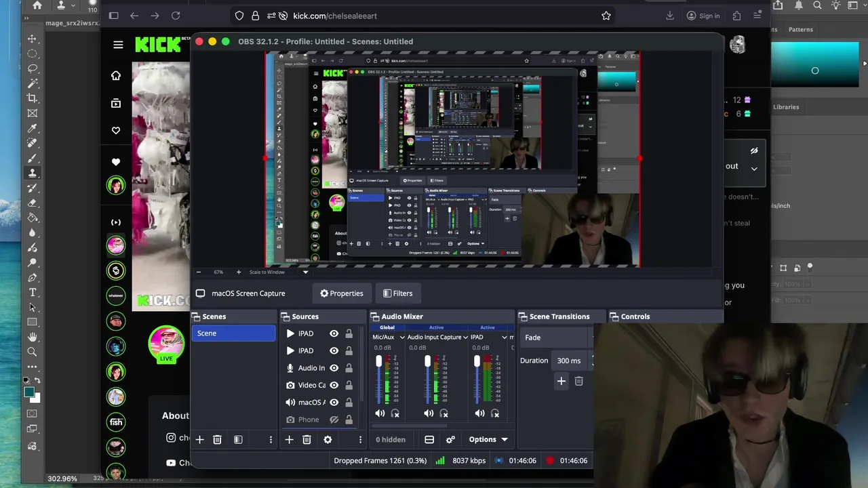Screen dimensions: 868x488
Task: Select the Hand tool
Action: coord(32,337)
